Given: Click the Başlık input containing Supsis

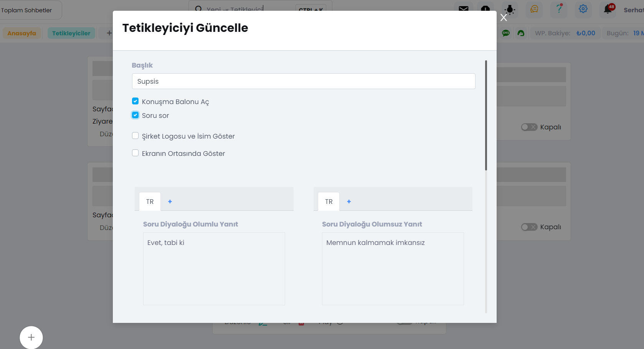Looking at the screenshot, I should (x=304, y=81).
